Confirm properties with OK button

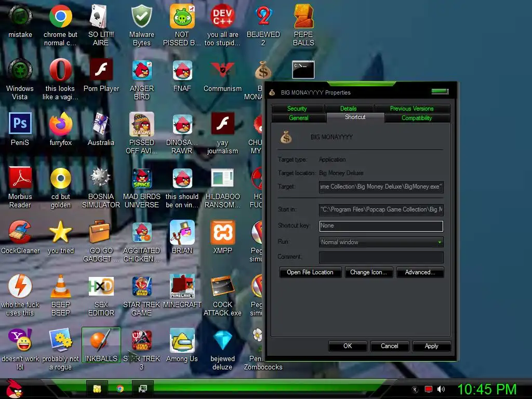[348, 346]
